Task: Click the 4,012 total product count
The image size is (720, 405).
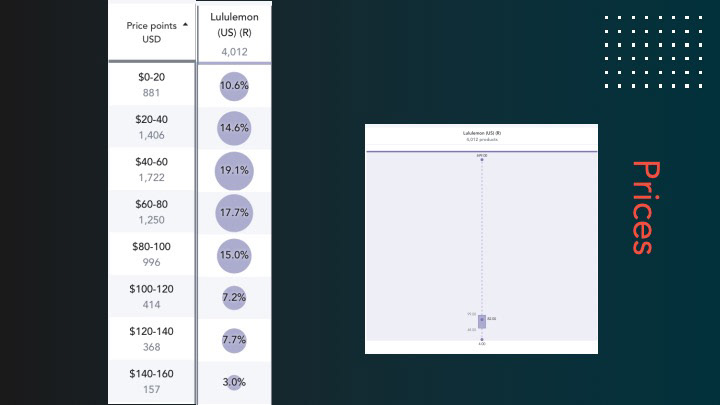Action: tap(234, 52)
